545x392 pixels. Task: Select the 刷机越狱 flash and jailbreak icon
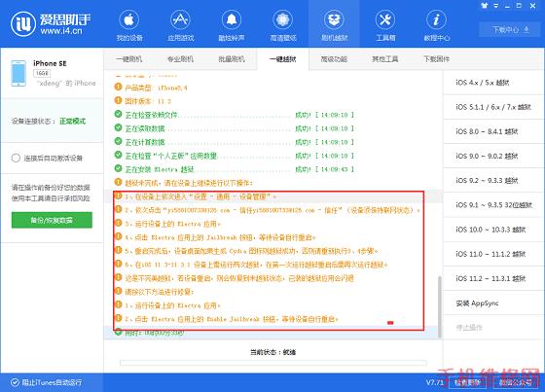[x=334, y=19]
